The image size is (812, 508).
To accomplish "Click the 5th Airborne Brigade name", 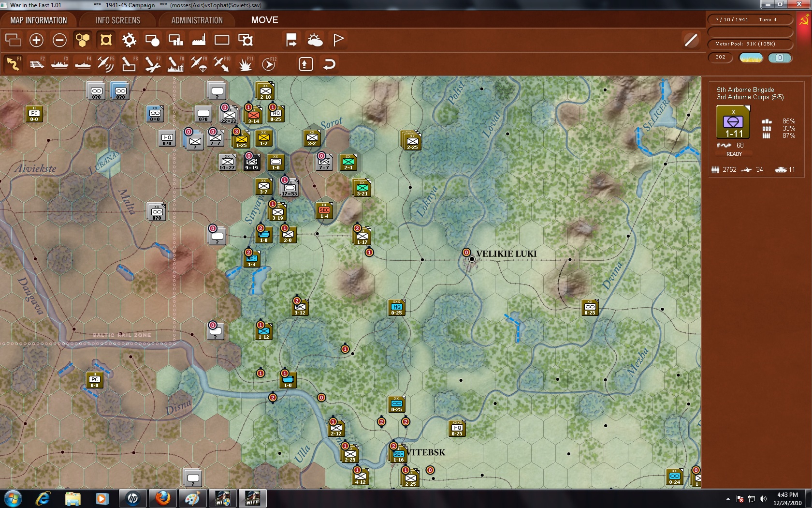I will (x=745, y=90).
